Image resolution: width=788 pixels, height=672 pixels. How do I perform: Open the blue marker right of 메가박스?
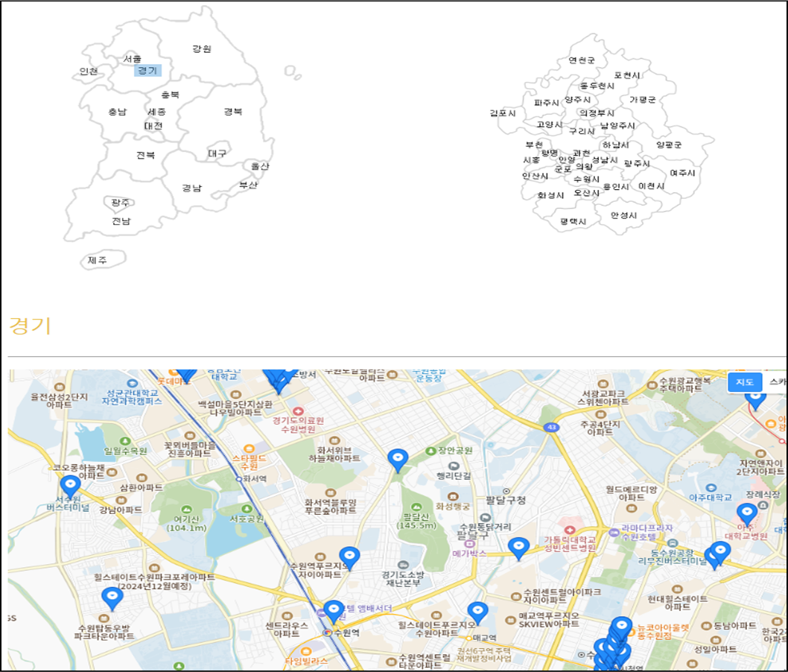point(518,548)
